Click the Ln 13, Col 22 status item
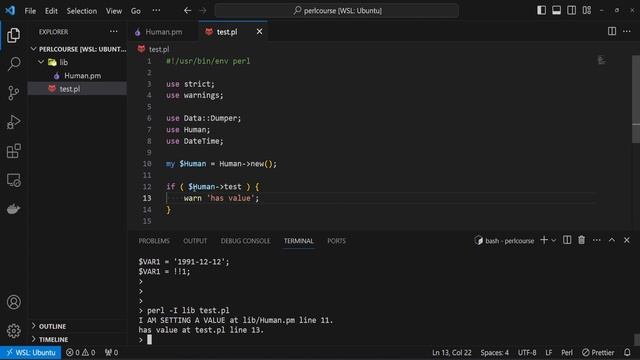The image size is (640, 360). 452,353
